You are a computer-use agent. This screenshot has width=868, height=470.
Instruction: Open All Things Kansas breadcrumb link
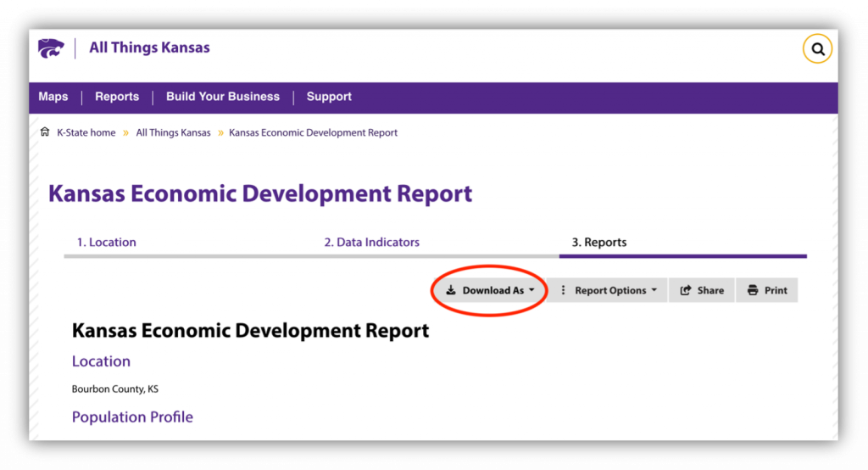tap(173, 132)
